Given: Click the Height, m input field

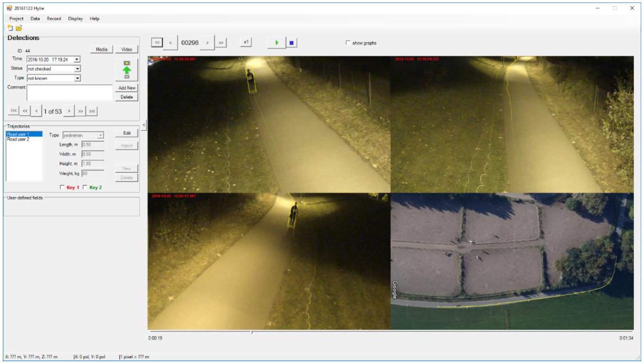Looking at the screenshot, I should click(x=93, y=163).
